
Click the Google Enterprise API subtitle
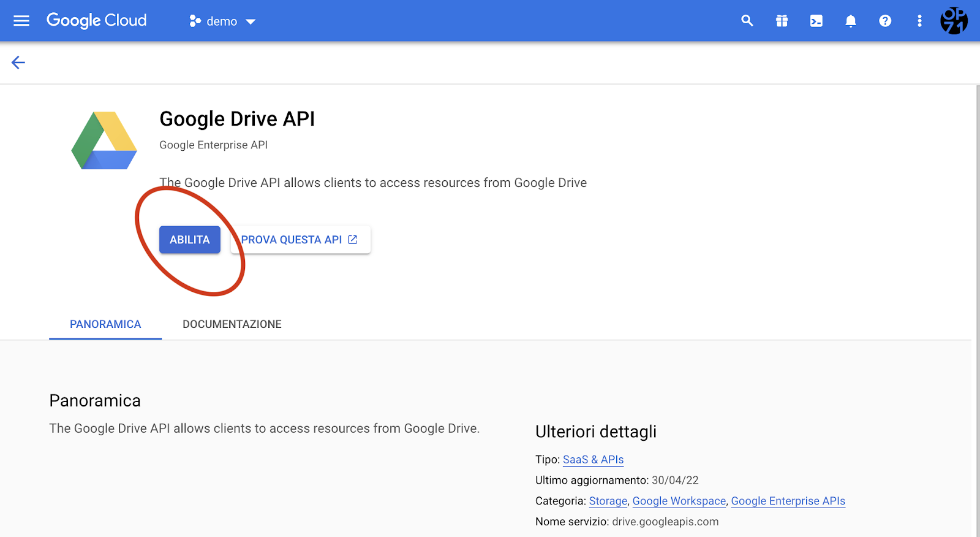point(213,145)
